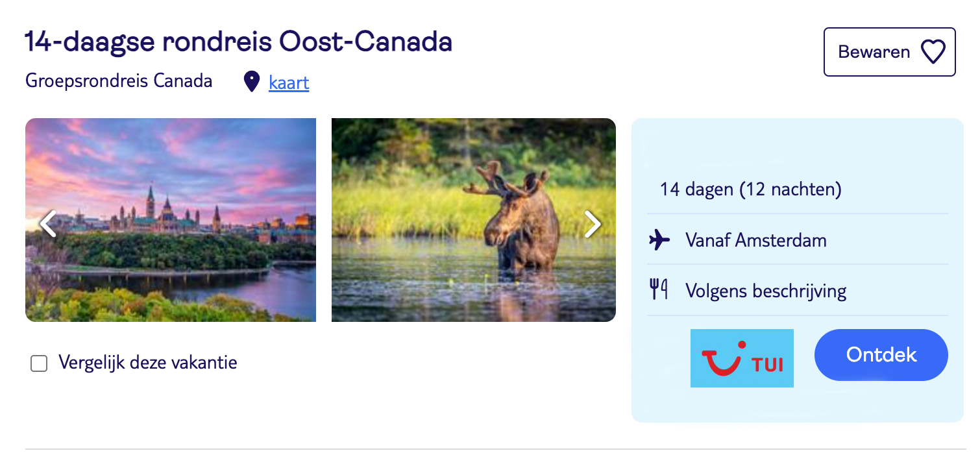Click empty space below the Ontdek button
The width and height of the screenshot is (980, 466).
point(881,402)
